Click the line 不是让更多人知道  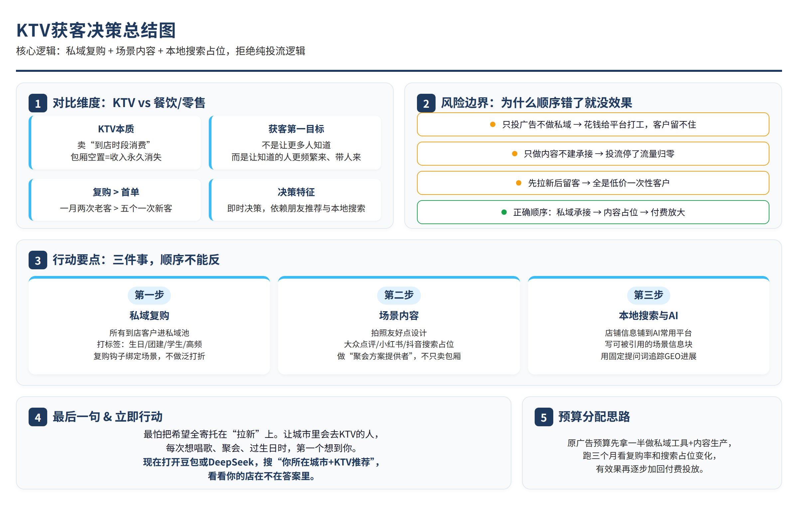pyautogui.click(x=296, y=145)
